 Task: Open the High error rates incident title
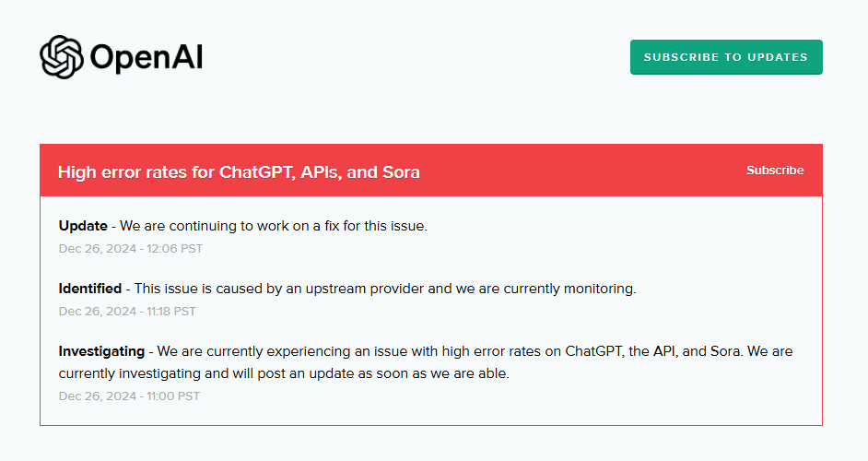coord(239,172)
